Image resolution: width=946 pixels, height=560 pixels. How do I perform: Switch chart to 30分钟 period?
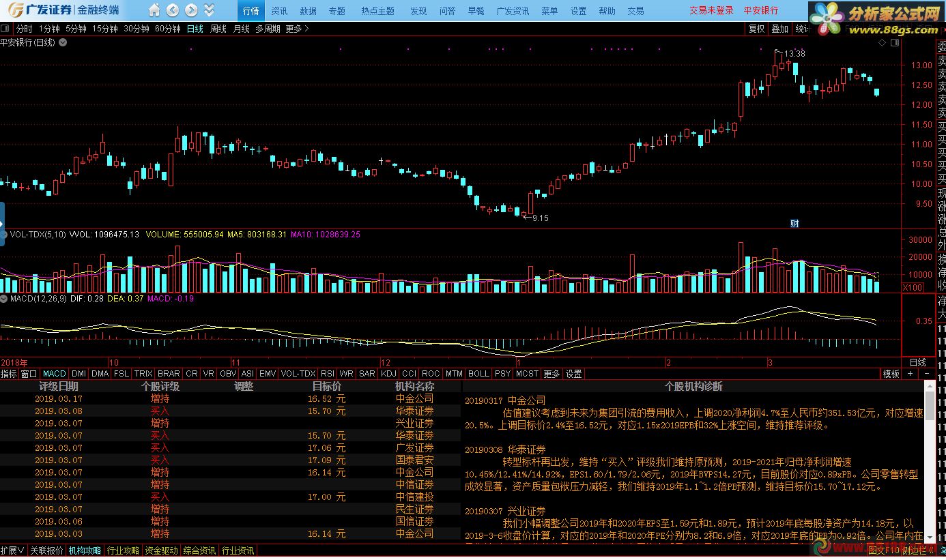(137, 29)
